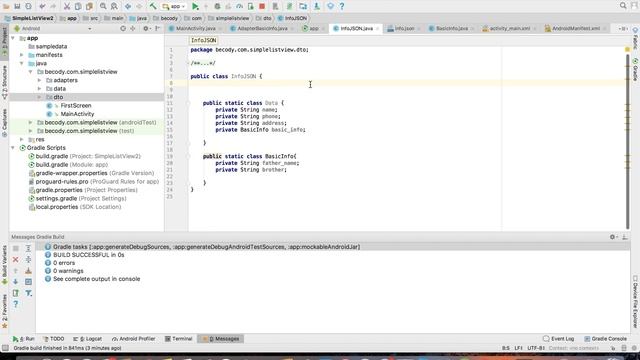
Task: Click the red Stop icon
Action: click(x=262, y=6)
